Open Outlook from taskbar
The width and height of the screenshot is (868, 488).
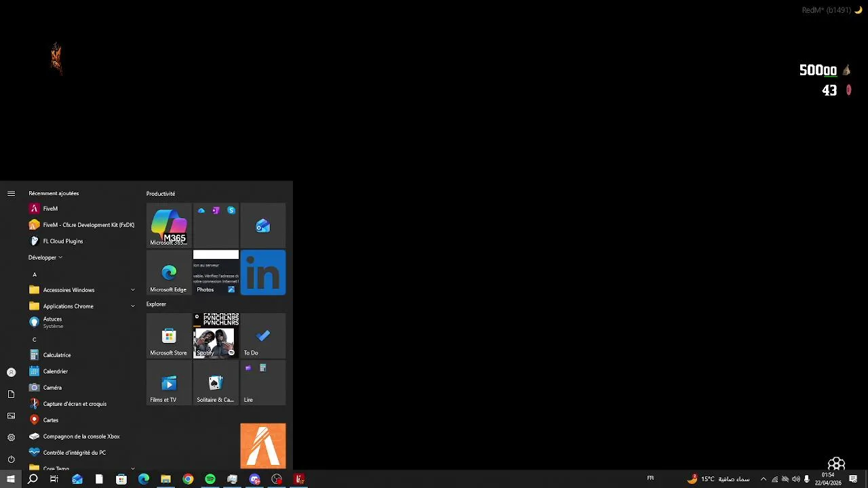pyautogui.click(x=77, y=479)
